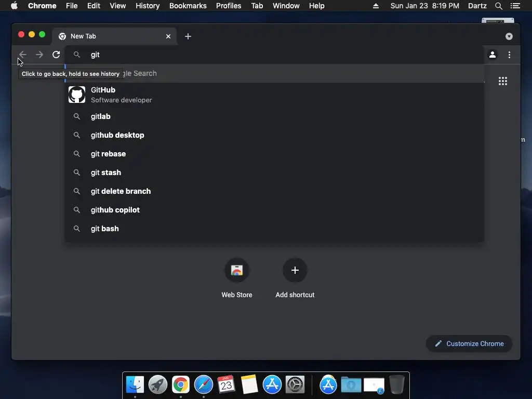This screenshot has height=399, width=532.
Task: Open the Edit menu
Action: point(94,6)
